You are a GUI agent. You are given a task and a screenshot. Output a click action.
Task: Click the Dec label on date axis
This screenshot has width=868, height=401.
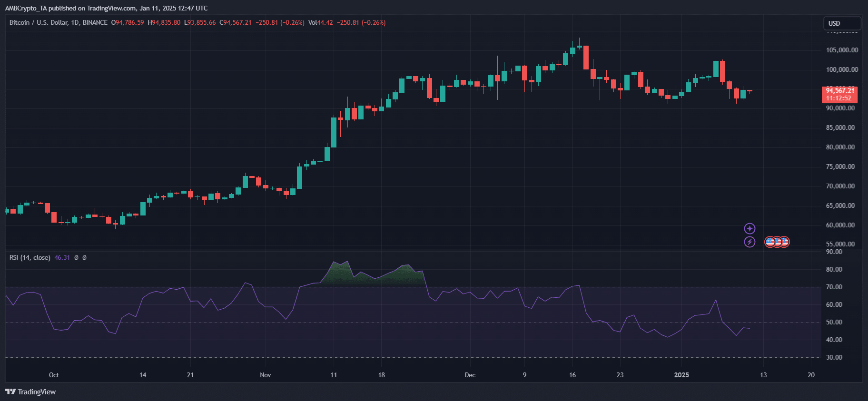pos(470,375)
